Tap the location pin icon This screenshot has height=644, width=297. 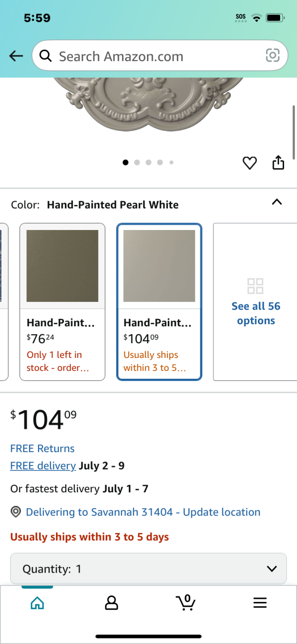coord(16,512)
